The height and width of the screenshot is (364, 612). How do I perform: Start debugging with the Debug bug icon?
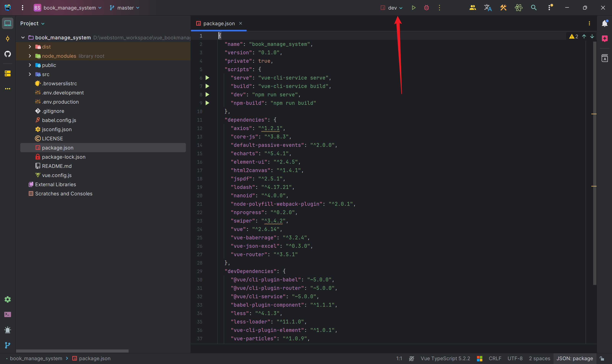(x=426, y=8)
